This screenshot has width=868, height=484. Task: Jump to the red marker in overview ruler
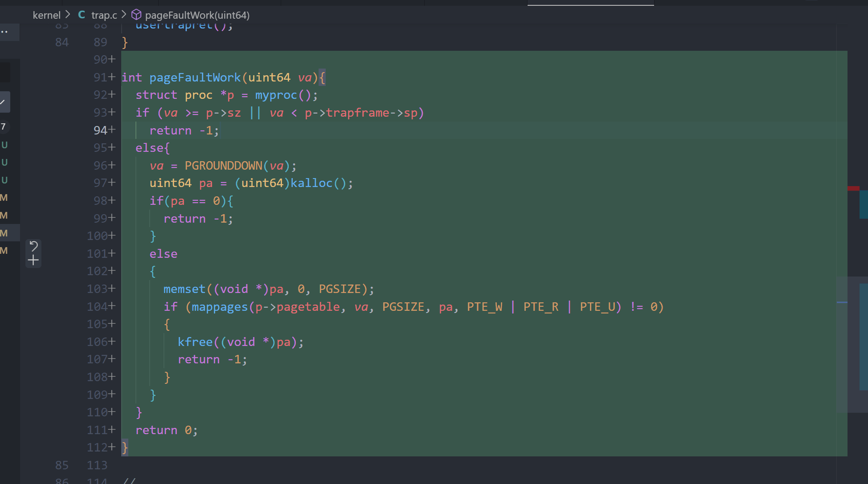[x=853, y=188]
